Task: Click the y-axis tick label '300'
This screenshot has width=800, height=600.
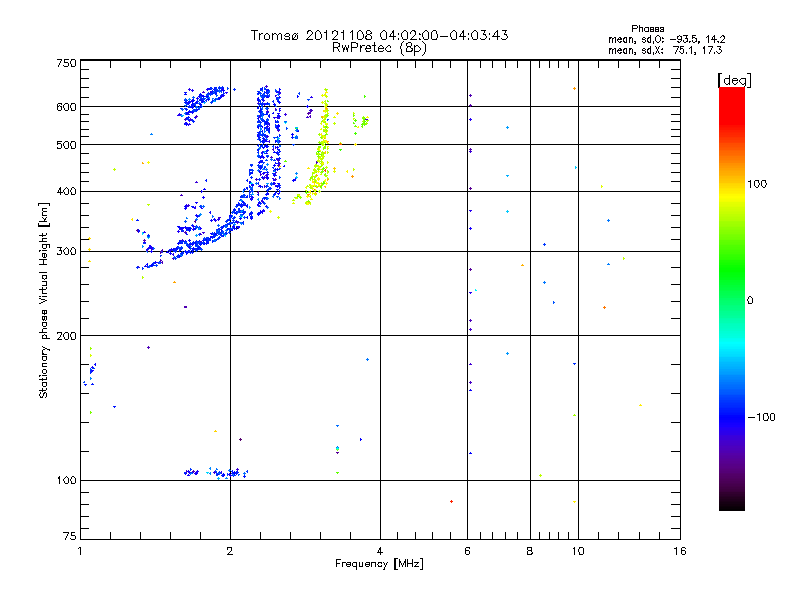Action: click(66, 252)
